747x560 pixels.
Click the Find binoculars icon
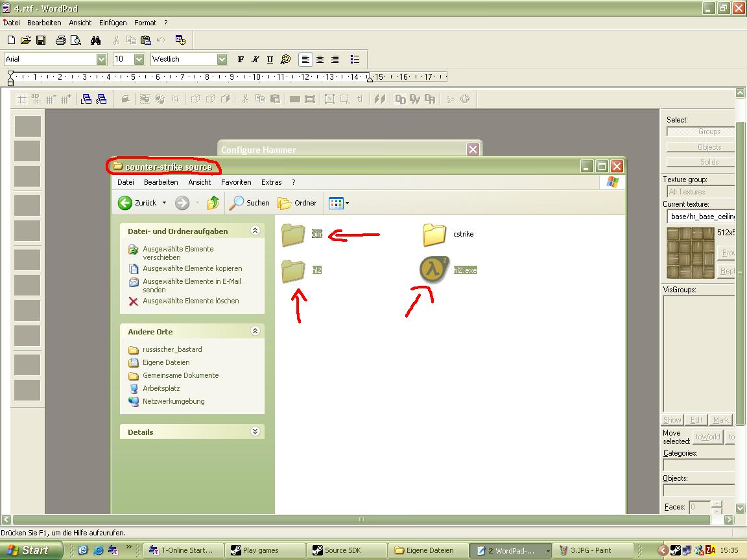(96, 40)
